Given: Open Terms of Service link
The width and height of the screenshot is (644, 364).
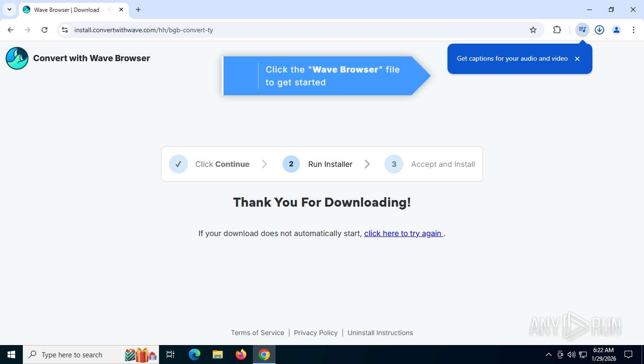Looking at the screenshot, I should click(258, 333).
